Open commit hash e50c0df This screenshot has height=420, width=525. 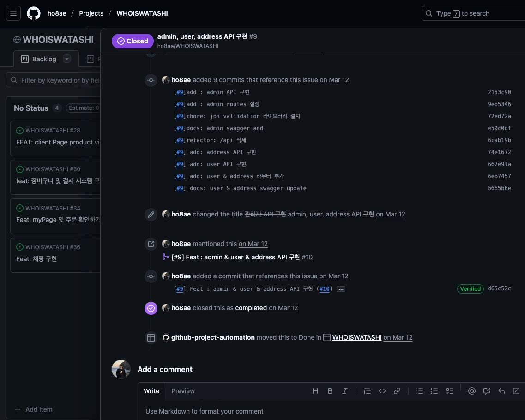[499, 128]
